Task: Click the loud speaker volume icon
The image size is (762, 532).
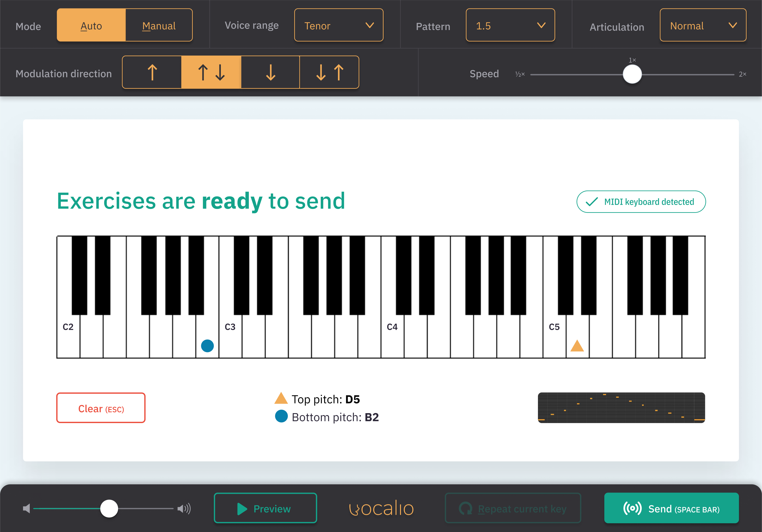Action: 184,508
